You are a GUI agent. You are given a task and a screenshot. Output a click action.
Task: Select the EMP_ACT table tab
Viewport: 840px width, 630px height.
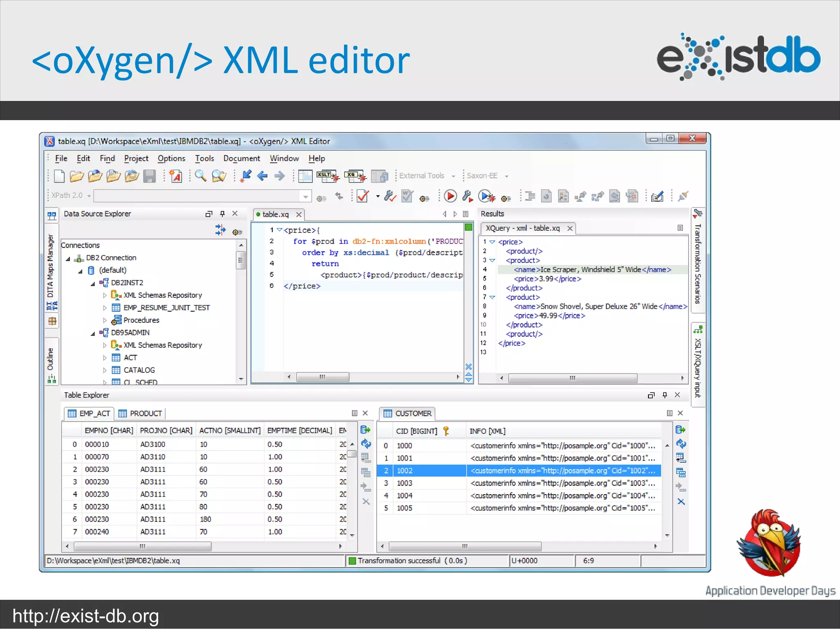[89, 413]
